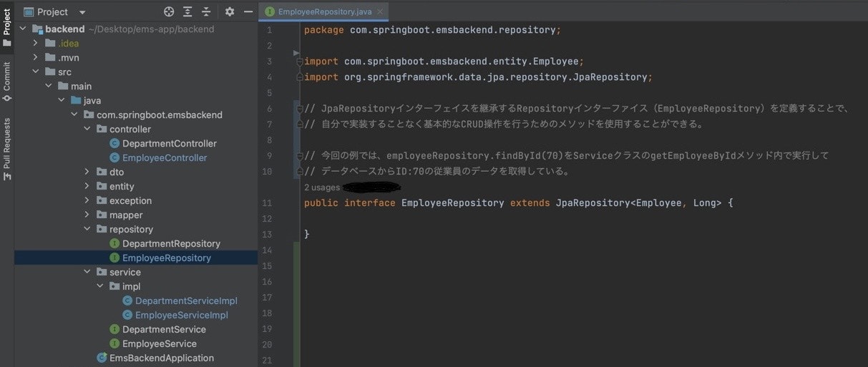
Task: Select EmsBackendApplication class in tree
Action: click(161, 358)
